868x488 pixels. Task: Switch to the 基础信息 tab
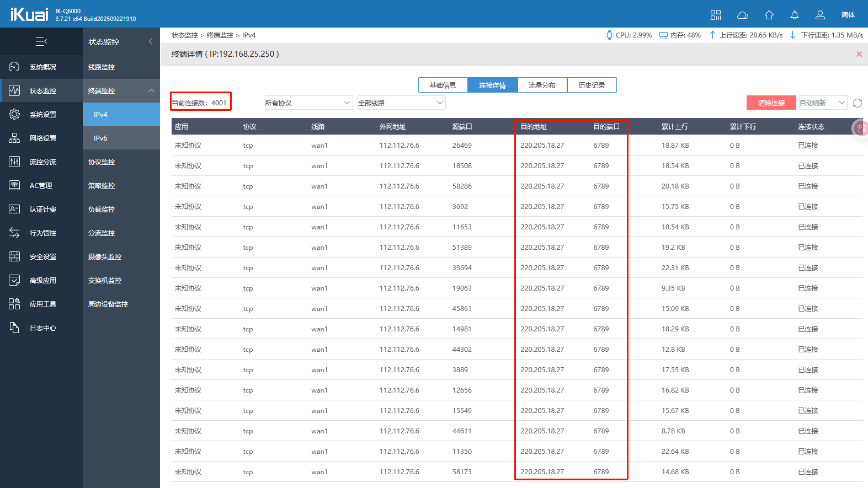coord(443,85)
